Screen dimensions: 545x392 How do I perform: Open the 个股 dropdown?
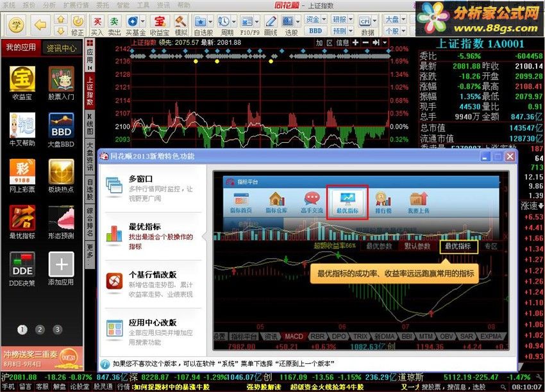395,31
